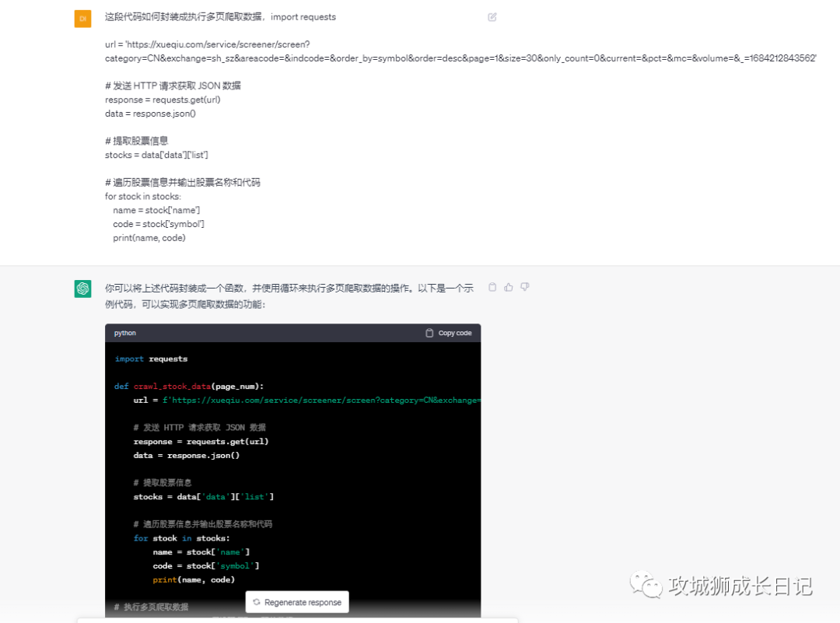Screen dimensions: 840x623
Task: Click the chat message input box at bottom
Action: pyautogui.click(x=296, y=620)
